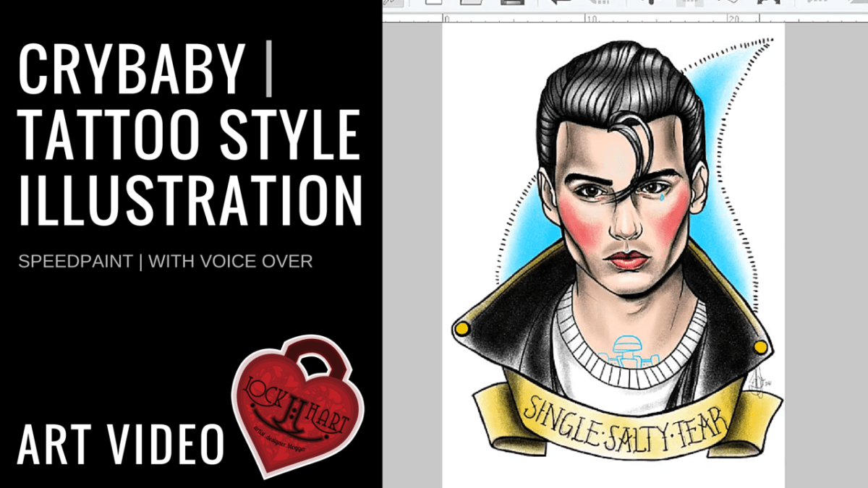This screenshot has width=868, height=488.
Task: Click the 10 mark on the horizontal ruler
Action: pos(590,17)
